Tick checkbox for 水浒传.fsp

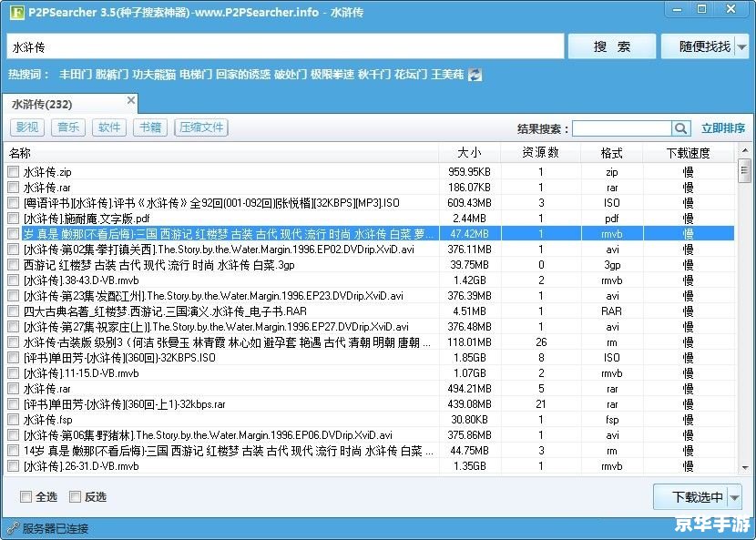click(x=14, y=420)
